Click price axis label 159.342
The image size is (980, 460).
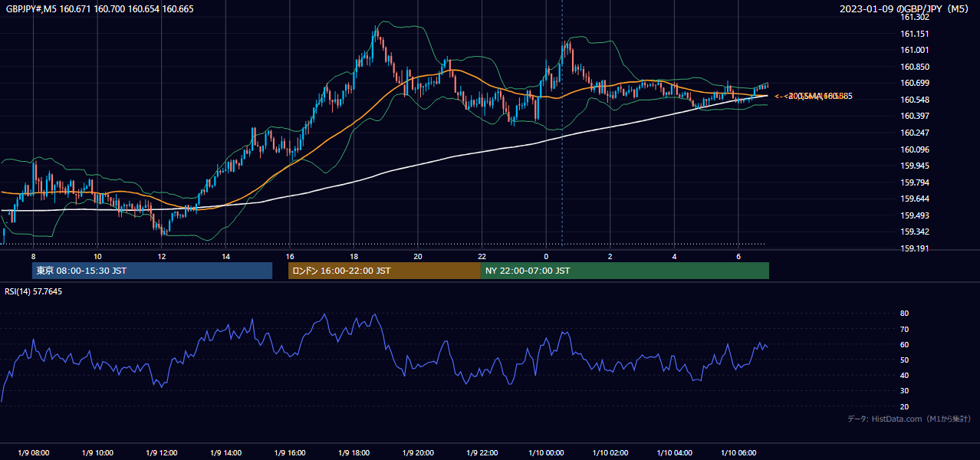[x=915, y=232]
